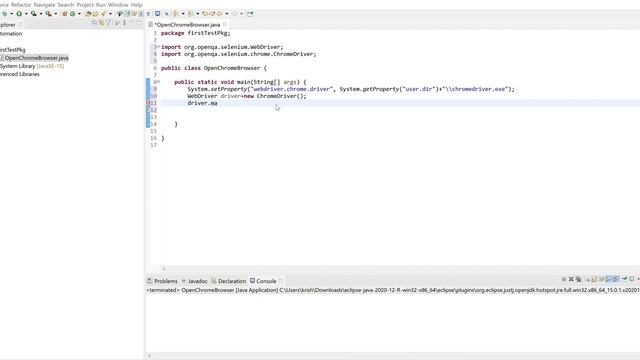Toggle Scroll Lock in Console toolbar
640x360 pixels.
coord(593,279)
